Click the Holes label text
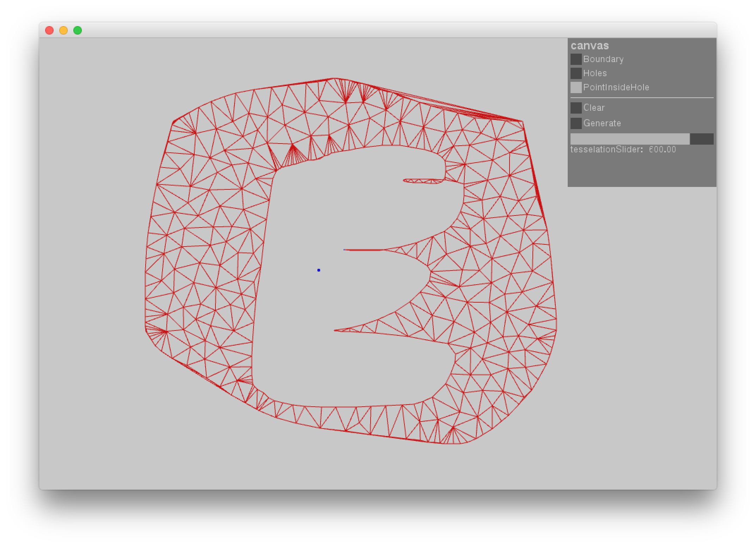This screenshot has height=546, width=756. (x=595, y=73)
